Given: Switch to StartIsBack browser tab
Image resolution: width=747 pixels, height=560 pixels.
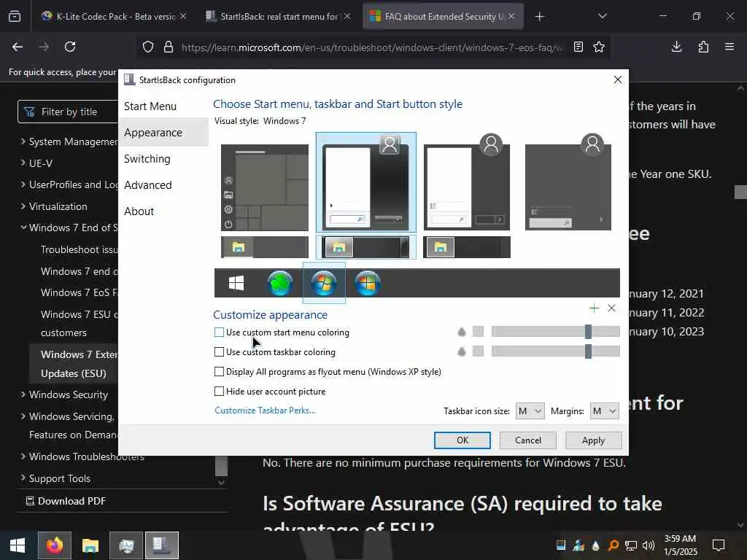Looking at the screenshot, I should click(279, 17).
